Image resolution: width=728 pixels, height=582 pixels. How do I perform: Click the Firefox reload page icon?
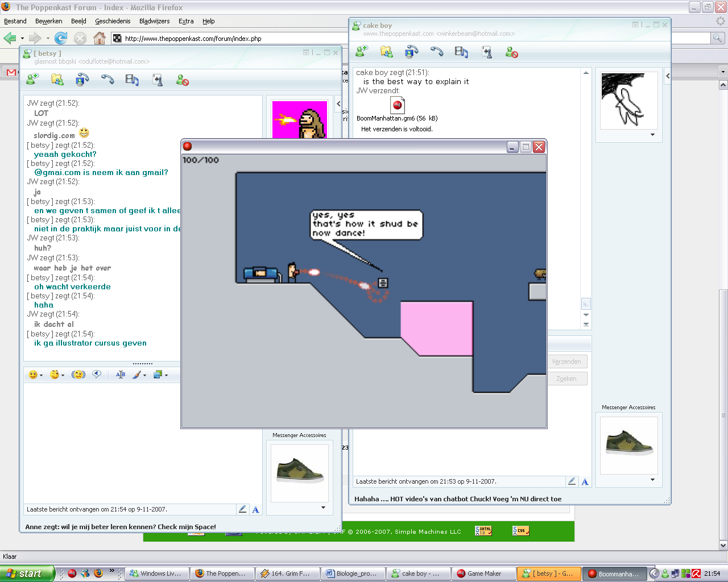tap(61, 38)
